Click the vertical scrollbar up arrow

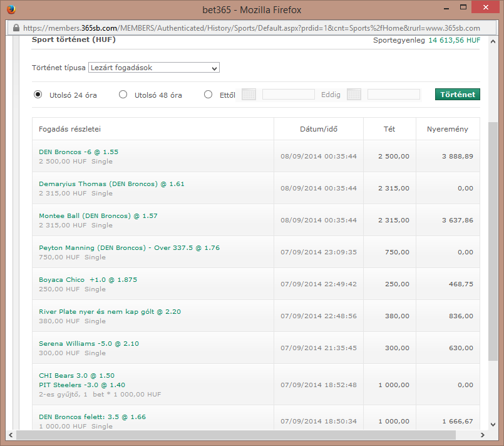tap(493, 41)
